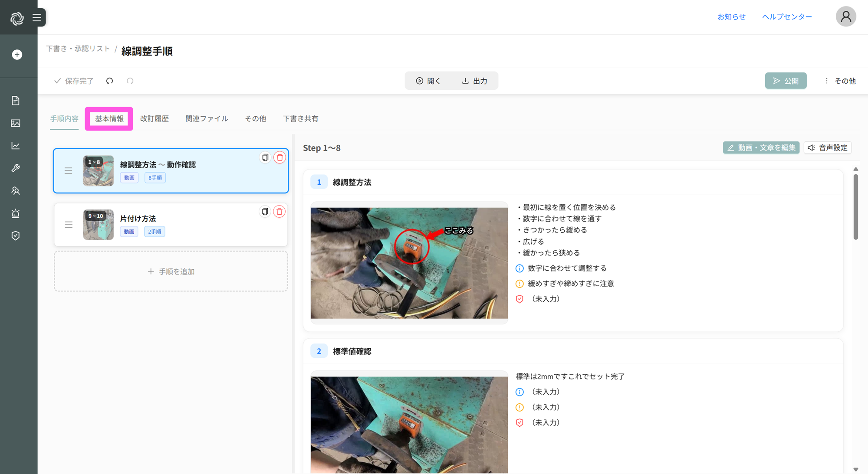Open the alarm notification icon in sidebar
Viewport: 868px width, 474px height.
point(16,213)
